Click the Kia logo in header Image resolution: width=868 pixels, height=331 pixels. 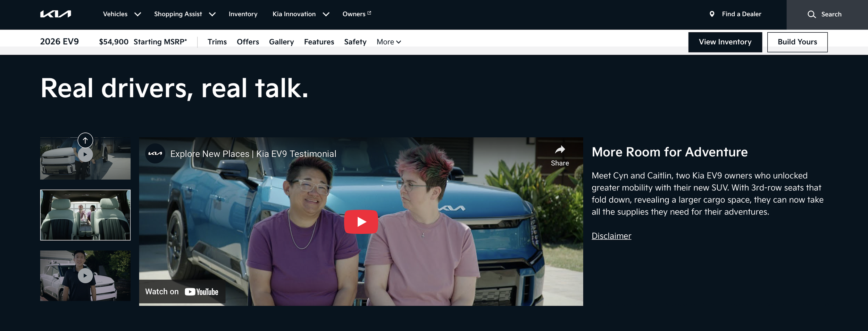click(x=56, y=14)
